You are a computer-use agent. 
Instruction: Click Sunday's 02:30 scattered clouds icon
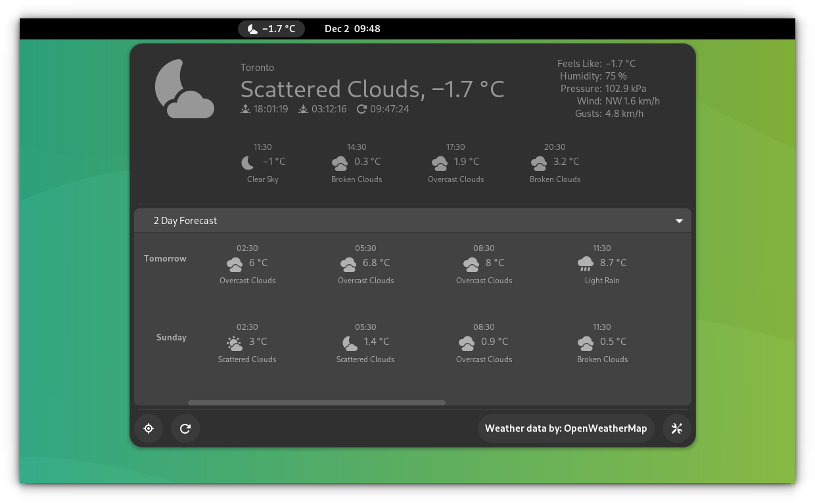[234, 342]
